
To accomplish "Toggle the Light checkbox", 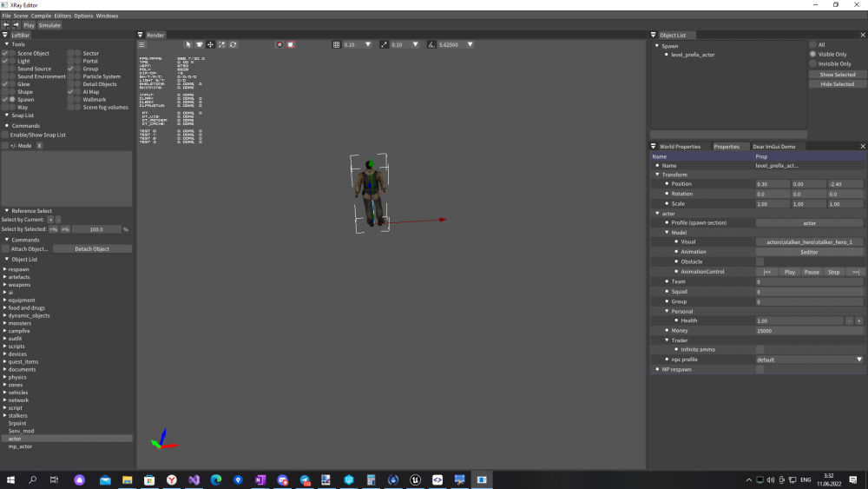I will [5, 61].
